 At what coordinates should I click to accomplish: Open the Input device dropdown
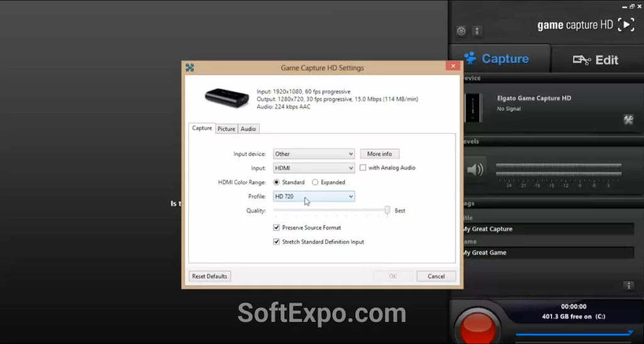tap(314, 154)
